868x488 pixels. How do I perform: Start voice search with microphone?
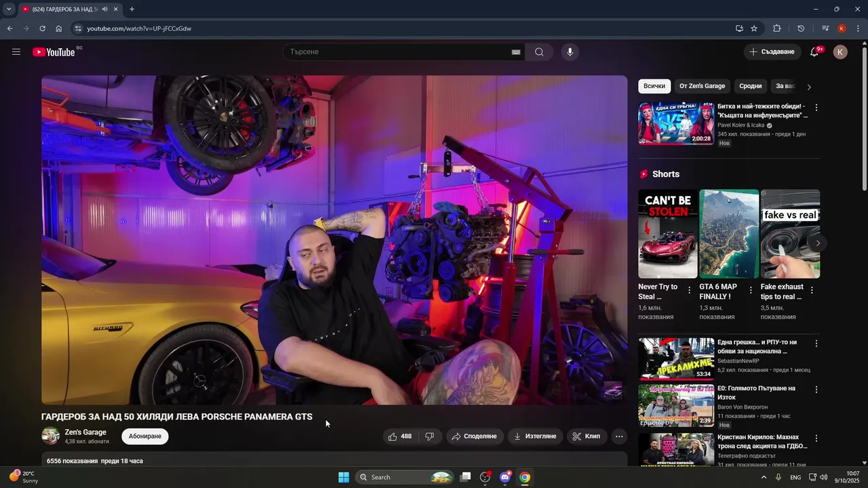point(570,52)
